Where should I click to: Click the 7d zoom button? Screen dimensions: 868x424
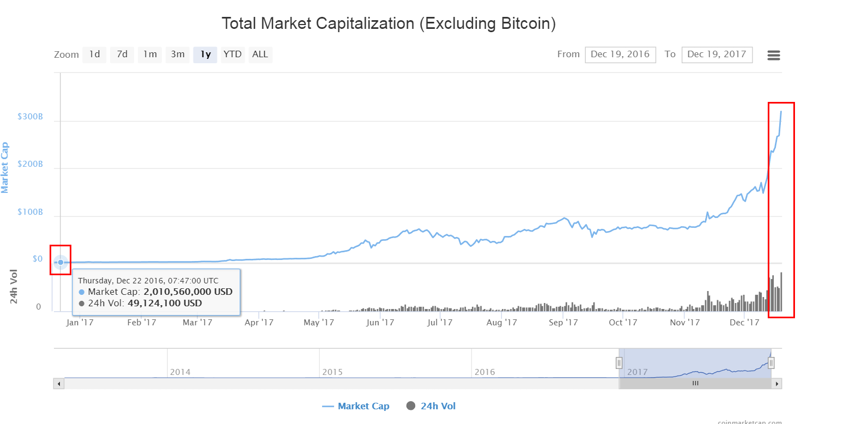click(x=122, y=54)
